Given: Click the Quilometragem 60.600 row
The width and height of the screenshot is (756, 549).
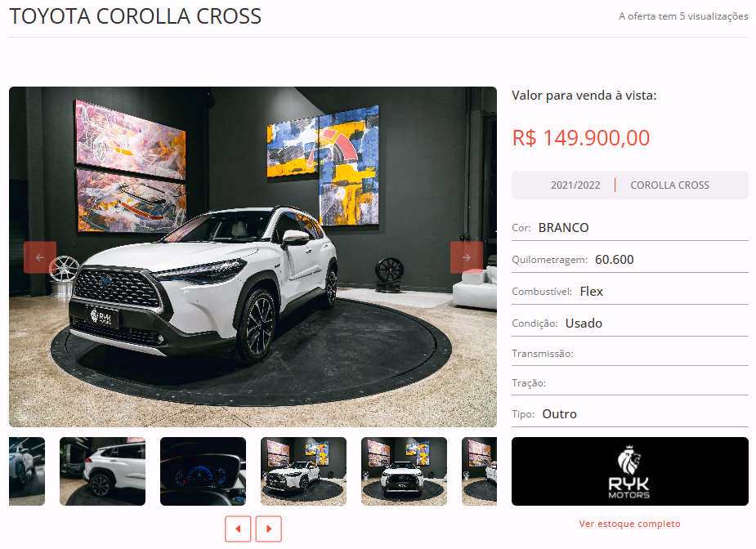Looking at the screenshot, I should (x=629, y=259).
